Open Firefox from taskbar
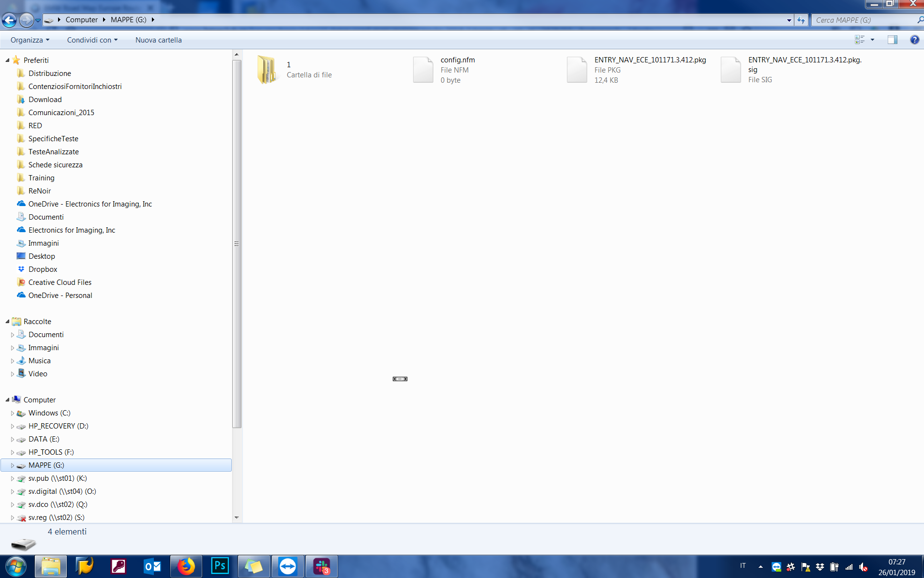Screen dimensions: 924x578 pyautogui.click(x=186, y=566)
